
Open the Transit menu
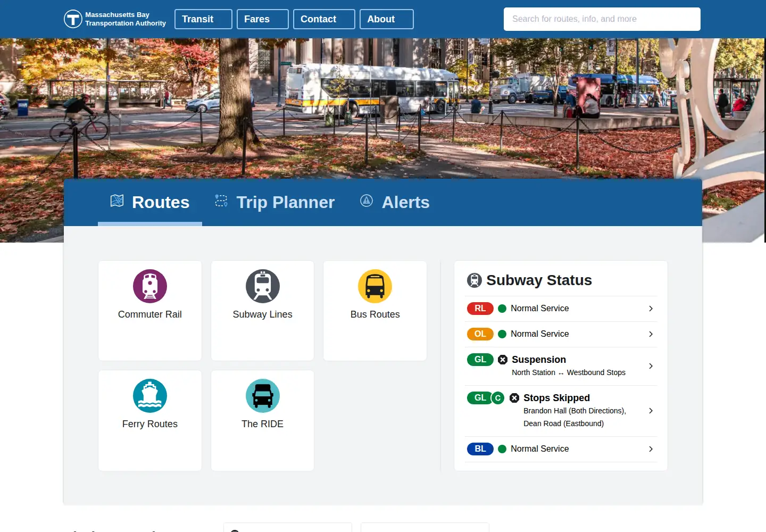coord(203,19)
